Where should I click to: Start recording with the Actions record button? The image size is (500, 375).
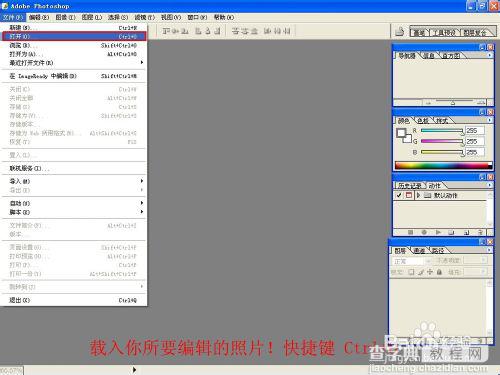click(x=424, y=232)
